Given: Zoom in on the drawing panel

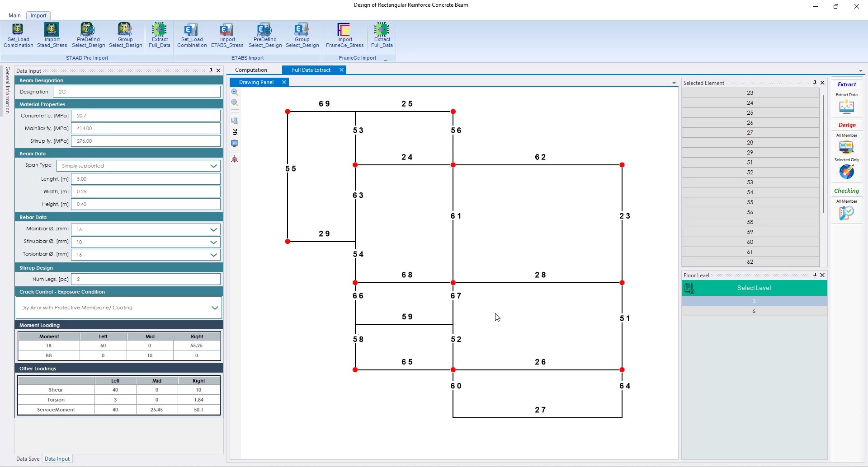Looking at the screenshot, I should [235, 92].
